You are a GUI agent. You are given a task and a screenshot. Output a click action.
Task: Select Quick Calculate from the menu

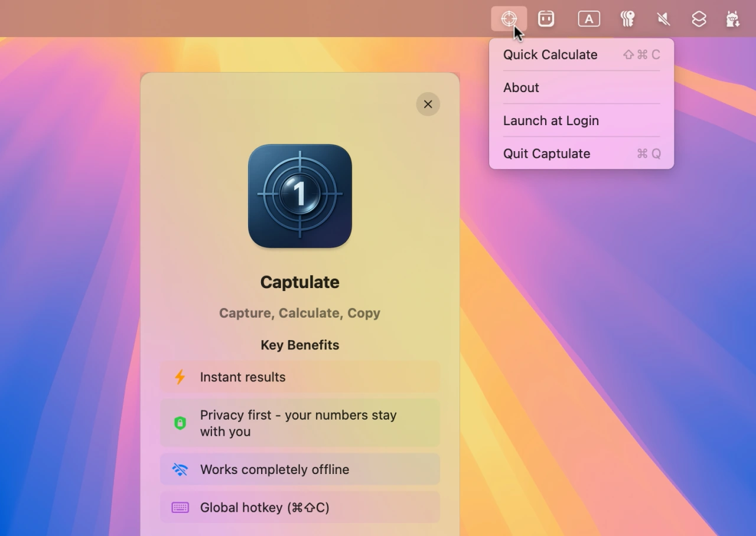pyautogui.click(x=550, y=54)
